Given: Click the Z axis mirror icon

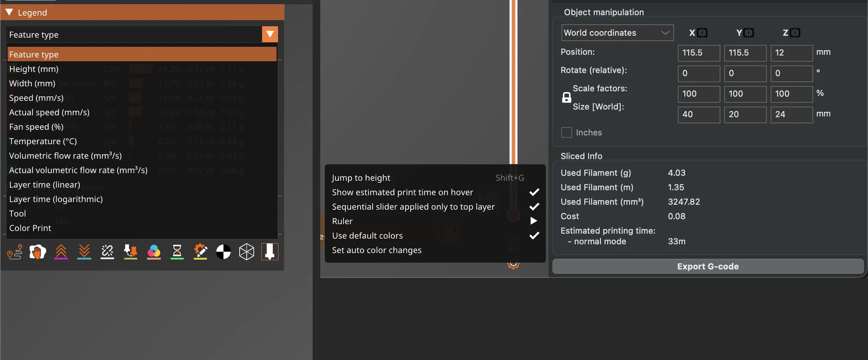Looking at the screenshot, I should tap(795, 33).
